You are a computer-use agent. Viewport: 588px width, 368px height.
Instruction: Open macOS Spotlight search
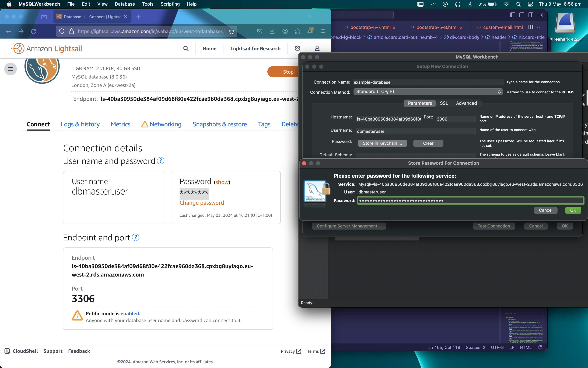519,4
